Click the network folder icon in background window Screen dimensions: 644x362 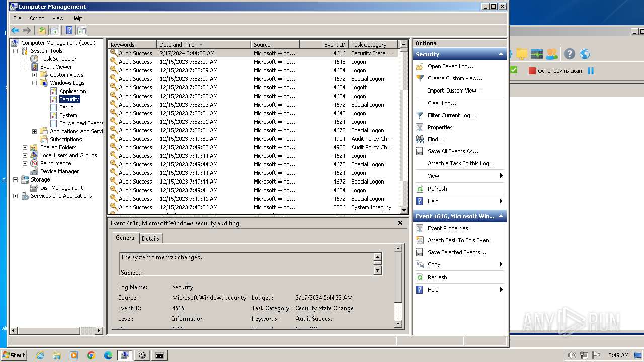pyautogui.click(x=522, y=54)
